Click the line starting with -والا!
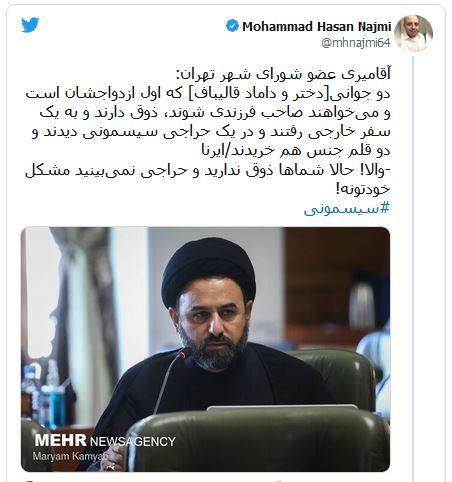 (x=208, y=171)
